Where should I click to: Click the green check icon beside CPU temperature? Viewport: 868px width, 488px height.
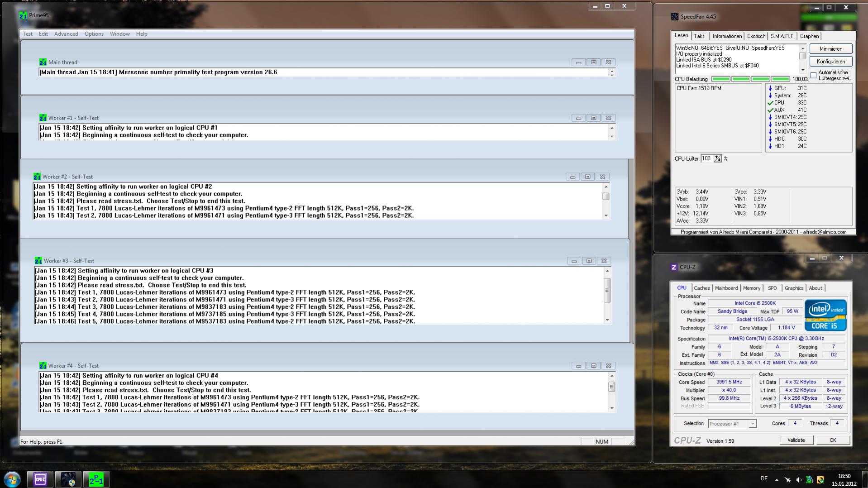[770, 103]
